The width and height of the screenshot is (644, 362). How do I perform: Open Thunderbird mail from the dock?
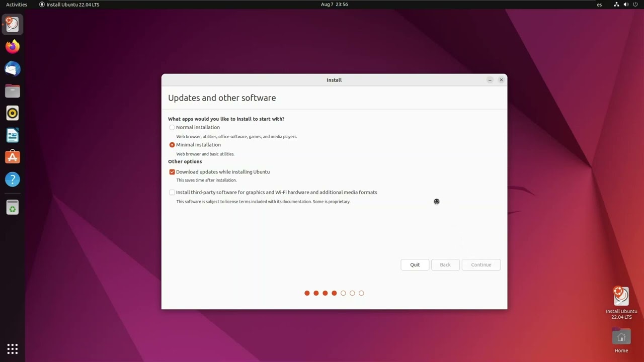tap(13, 69)
